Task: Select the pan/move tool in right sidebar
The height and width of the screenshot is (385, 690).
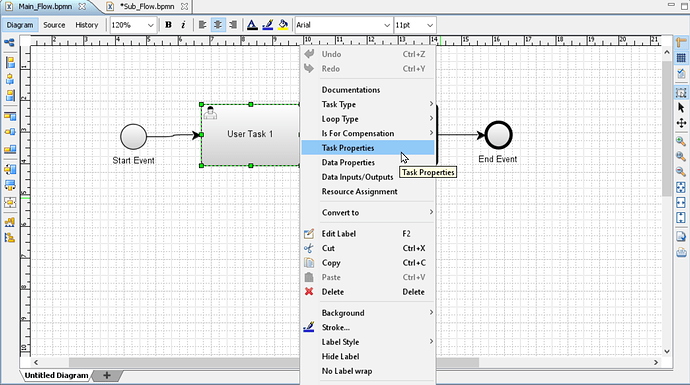Action: click(681, 123)
